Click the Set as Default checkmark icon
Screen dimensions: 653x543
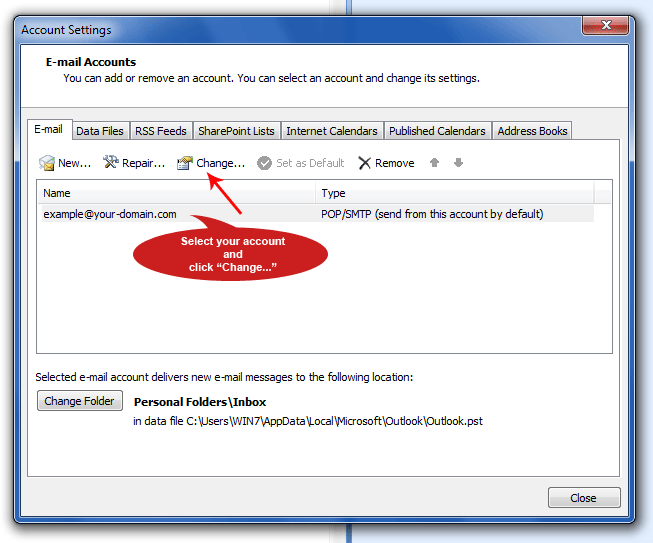[x=264, y=163]
